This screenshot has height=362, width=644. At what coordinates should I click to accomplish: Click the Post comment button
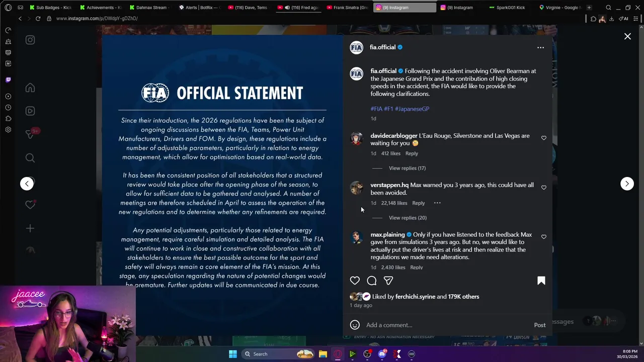point(540,325)
